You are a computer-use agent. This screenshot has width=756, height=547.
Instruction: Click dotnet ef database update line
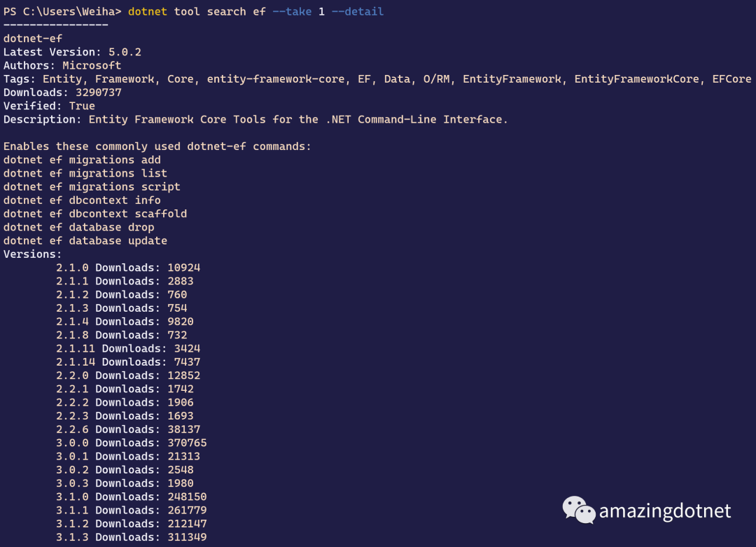[85, 241]
